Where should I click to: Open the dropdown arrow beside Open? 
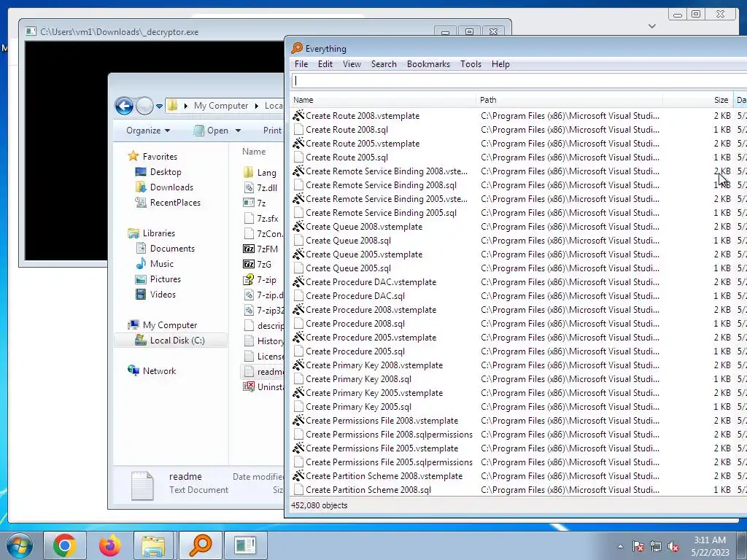coord(239,131)
